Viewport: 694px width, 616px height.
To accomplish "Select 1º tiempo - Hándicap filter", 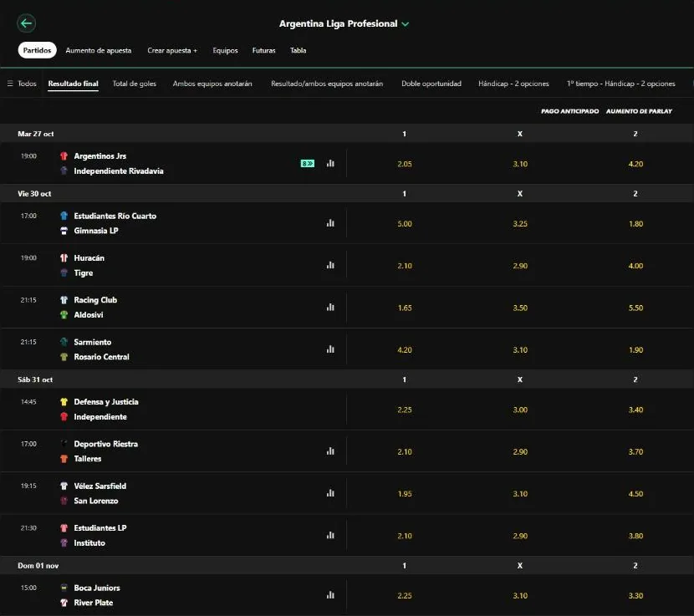I will pyautogui.click(x=621, y=84).
